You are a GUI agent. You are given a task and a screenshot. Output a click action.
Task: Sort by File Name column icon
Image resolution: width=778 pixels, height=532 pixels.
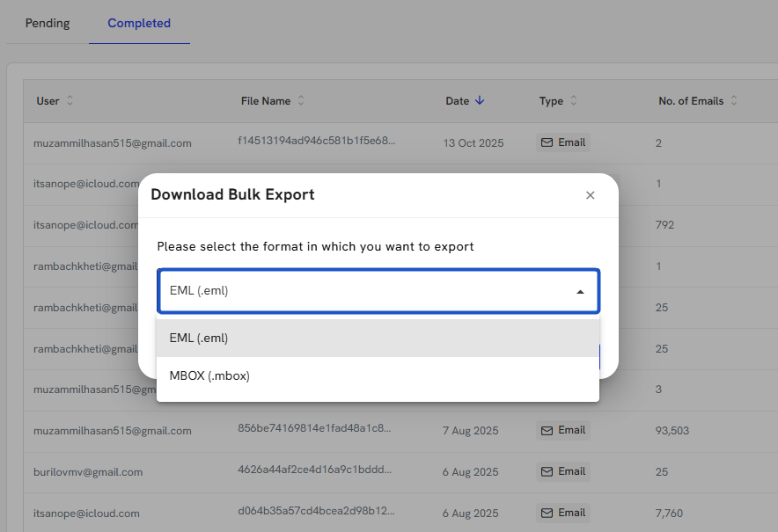[301, 101]
